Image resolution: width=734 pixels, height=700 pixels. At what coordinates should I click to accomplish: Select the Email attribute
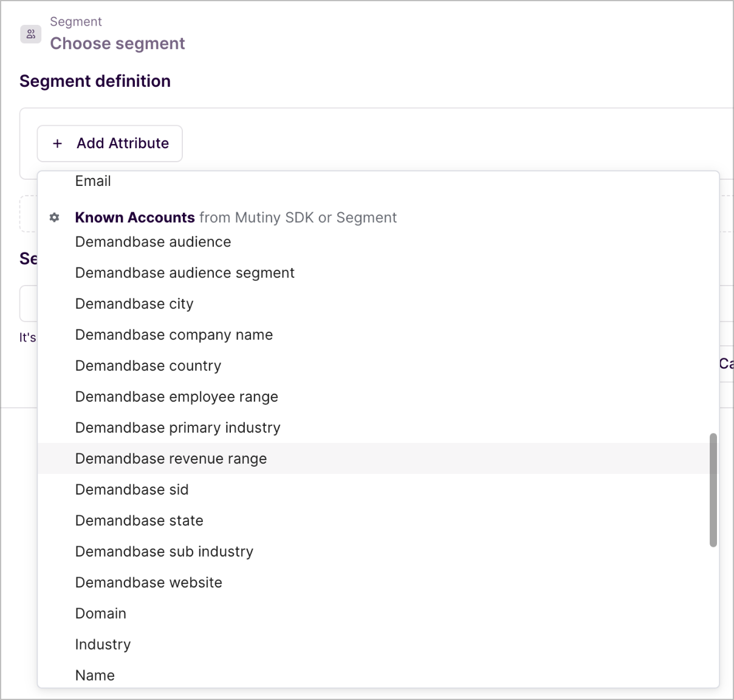[x=378, y=181]
